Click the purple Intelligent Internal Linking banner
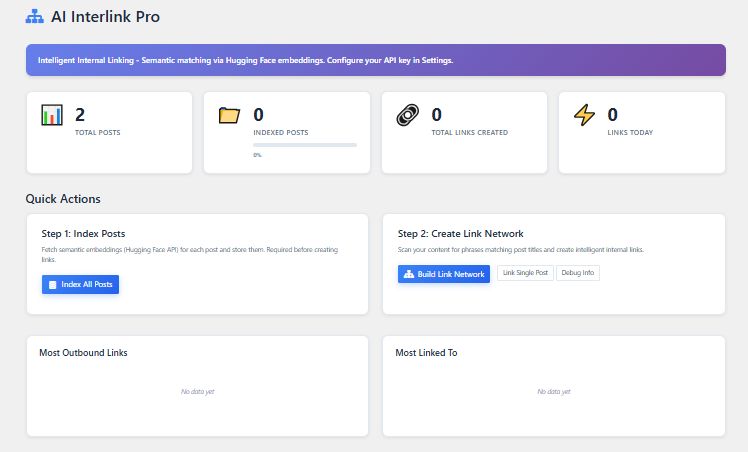 [x=375, y=60]
